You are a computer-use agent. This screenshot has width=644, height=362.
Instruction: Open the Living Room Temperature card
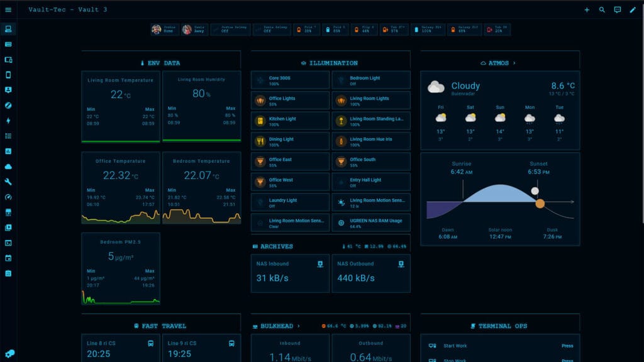coord(121,107)
